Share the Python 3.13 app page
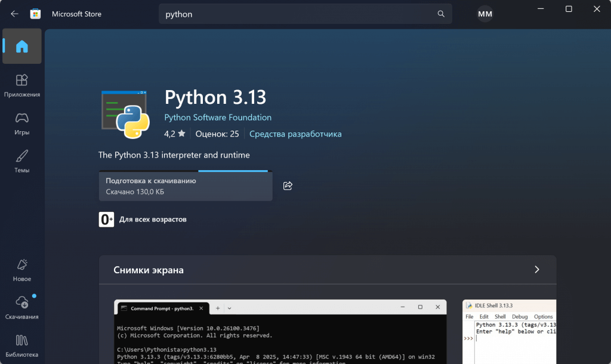This screenshot has height=364, width=611. (288, 186)
